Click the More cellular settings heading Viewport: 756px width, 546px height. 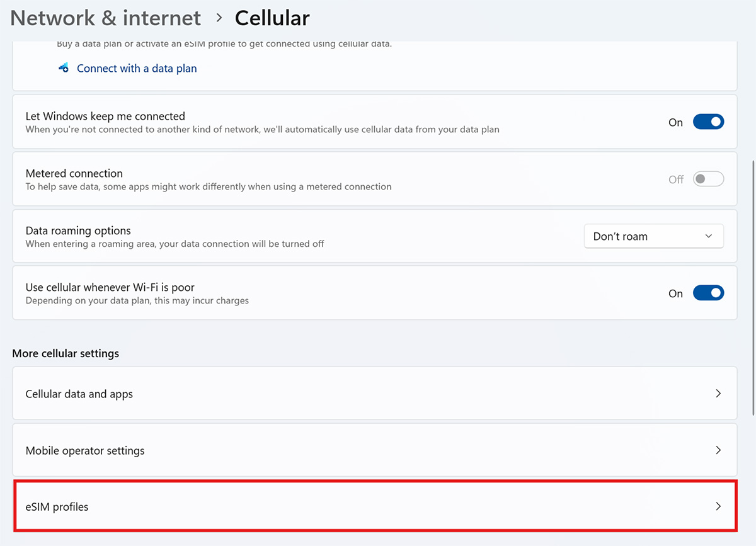click(x=66, y=353)
